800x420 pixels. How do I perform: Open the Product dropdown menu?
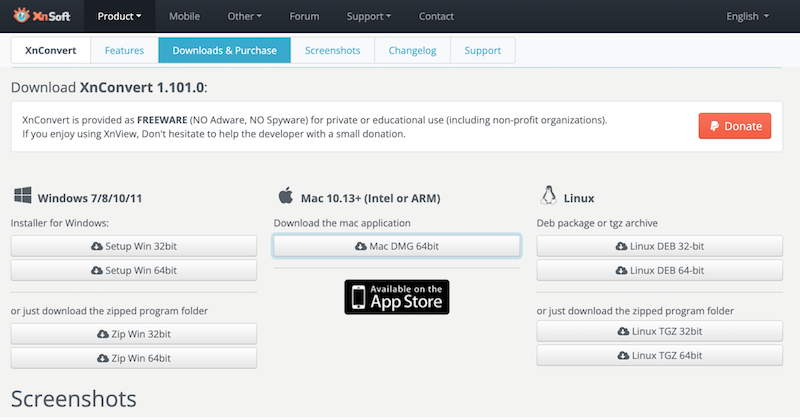[x=119, y=16]
